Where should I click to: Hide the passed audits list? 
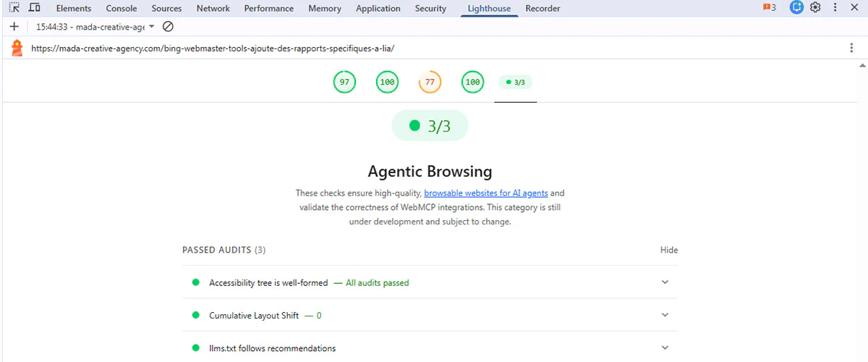pyautogui.click(x=669, y=250)
